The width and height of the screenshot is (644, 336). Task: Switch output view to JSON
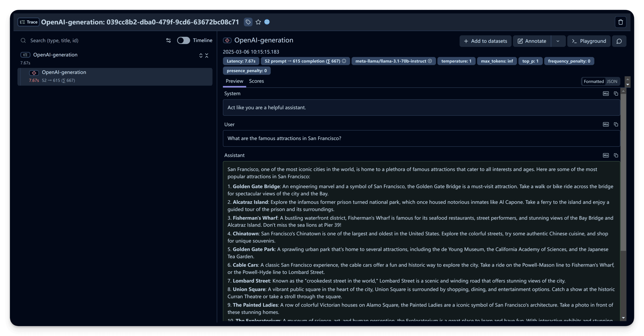point(612,81)
